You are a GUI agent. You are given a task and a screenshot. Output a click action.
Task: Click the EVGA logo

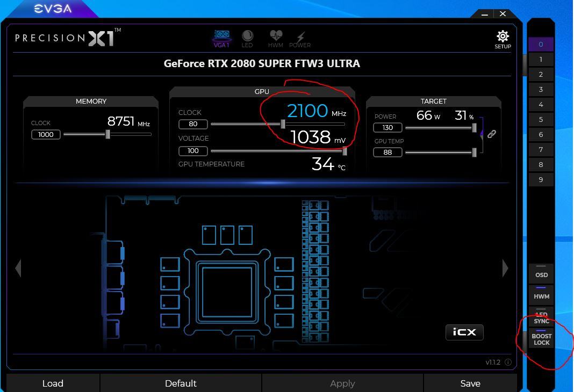(x=53, y=9)
